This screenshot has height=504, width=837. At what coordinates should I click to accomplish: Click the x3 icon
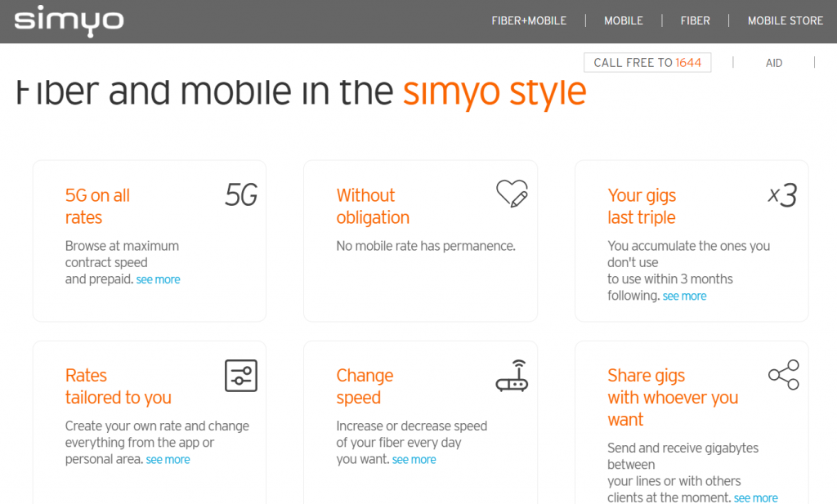(782, 194)
